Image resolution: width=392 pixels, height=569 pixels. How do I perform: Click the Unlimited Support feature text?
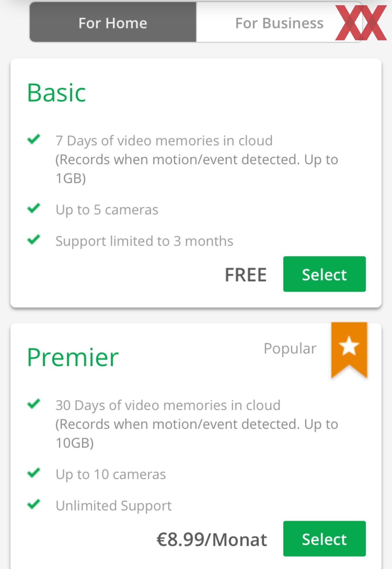click(114, 506)
